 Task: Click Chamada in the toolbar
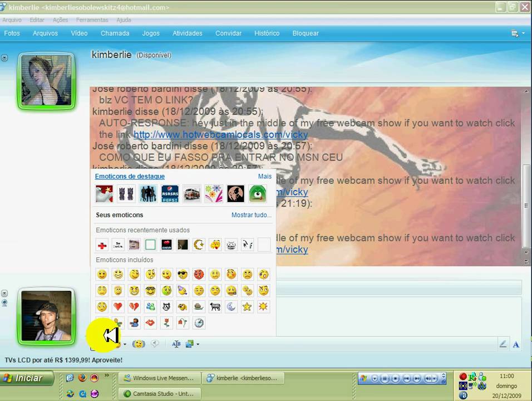[115, 33]
